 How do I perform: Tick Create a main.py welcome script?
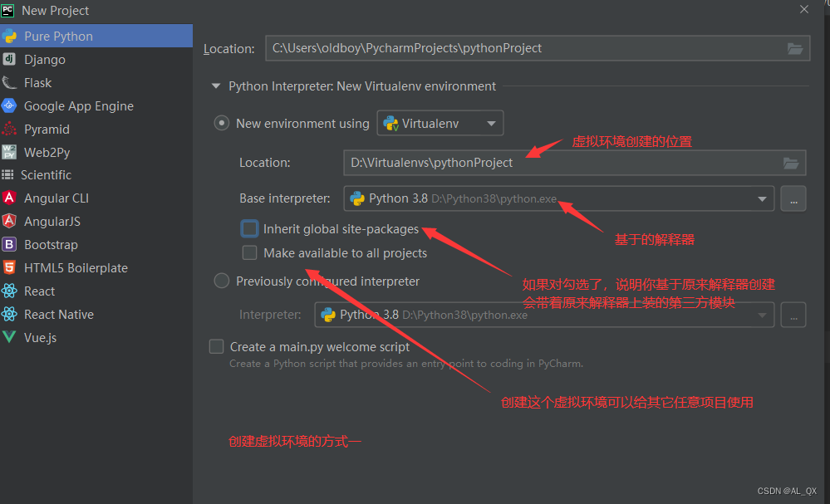(x=217, y=346)
